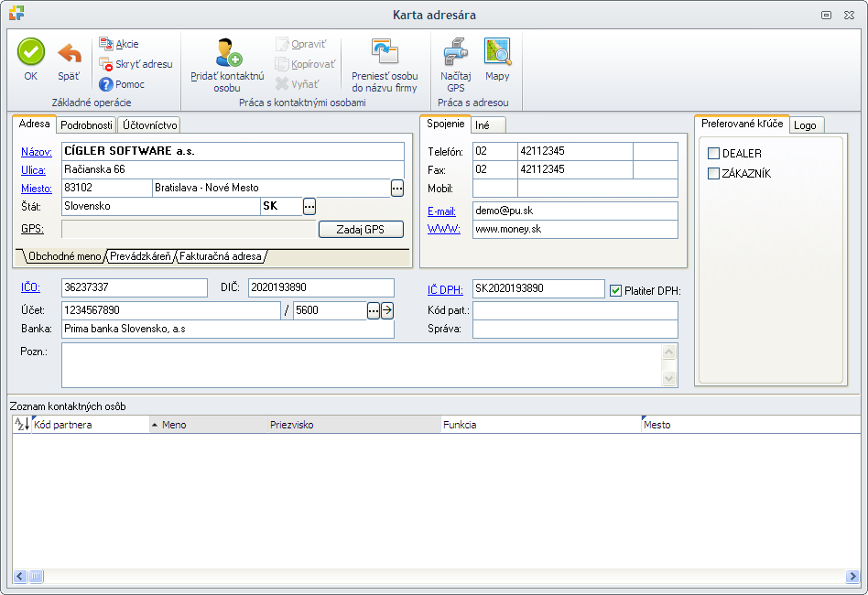Viewport: 868px width, 595px height.
Task: Click the e-mail field demo@pu.sk
Action: point(575,211)
